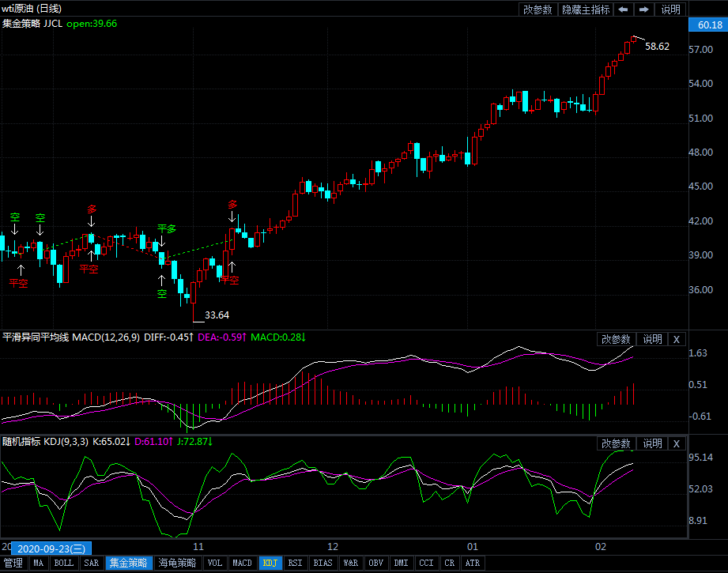Viewport: 728px width, 573px height.
Task: Toggle the 集金策略 strategy indicator
Action: tap(128, 564)
